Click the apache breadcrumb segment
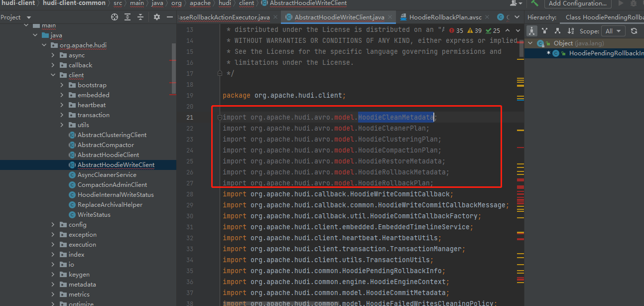 pos(200,3)
